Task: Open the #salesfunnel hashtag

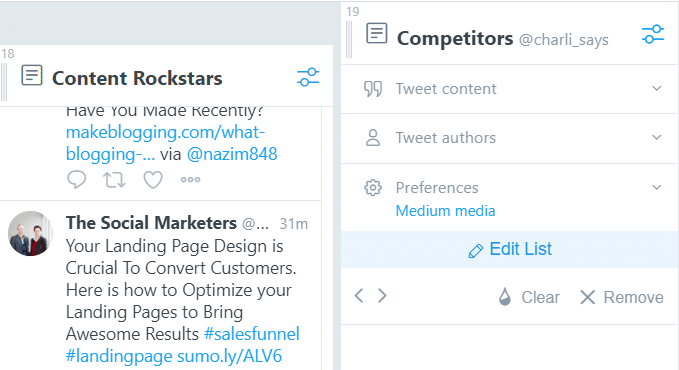Action: tap(252, 334)
